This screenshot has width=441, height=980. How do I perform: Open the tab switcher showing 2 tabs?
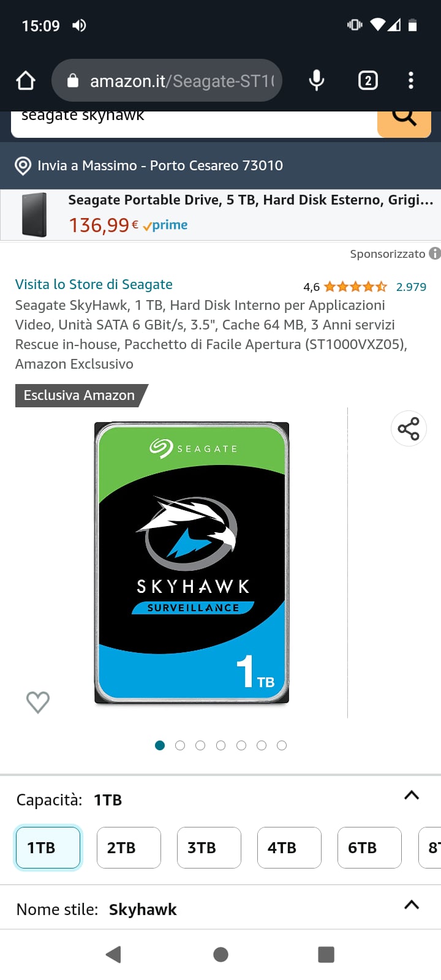tap(367, 80)
